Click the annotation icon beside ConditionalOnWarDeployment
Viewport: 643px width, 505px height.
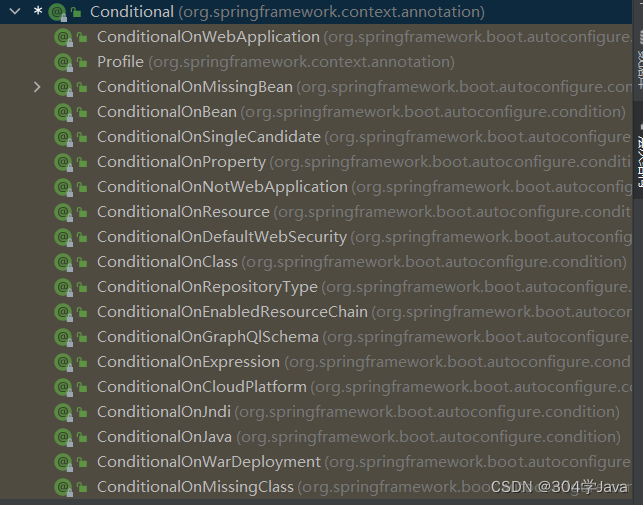63,463
